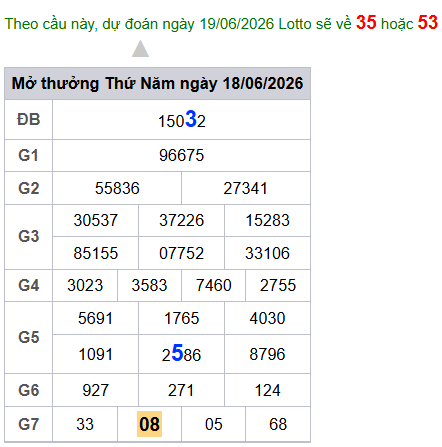The height and width of the screenshot is (447, 442).
Task: Click G7 number 33
Action: [85, 424]
